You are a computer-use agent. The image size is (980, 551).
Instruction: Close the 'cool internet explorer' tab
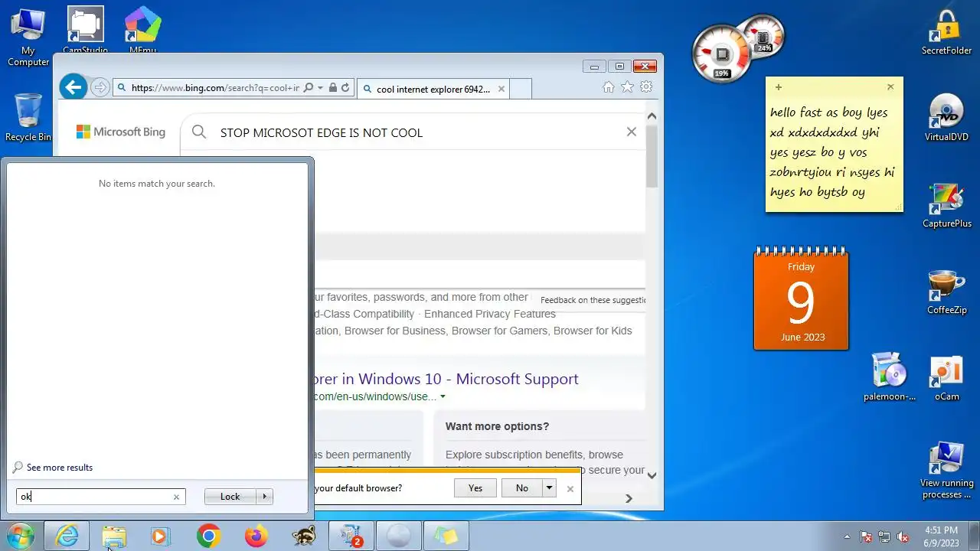click(x=501, y=89)
